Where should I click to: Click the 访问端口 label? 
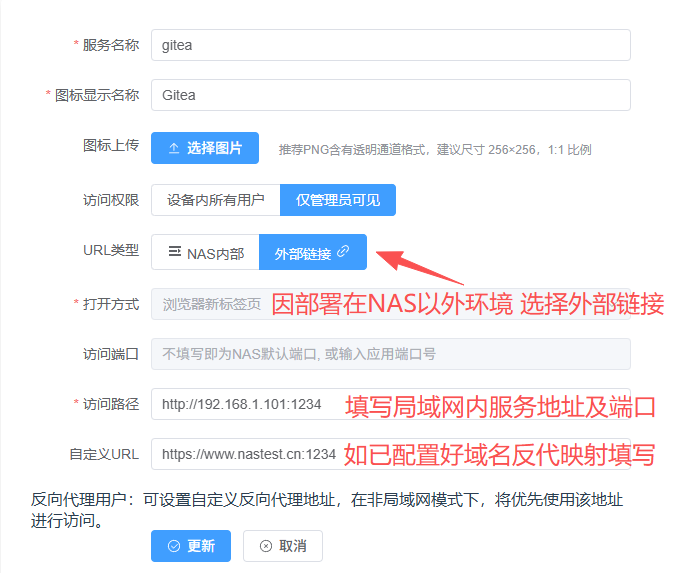(111, 354)
